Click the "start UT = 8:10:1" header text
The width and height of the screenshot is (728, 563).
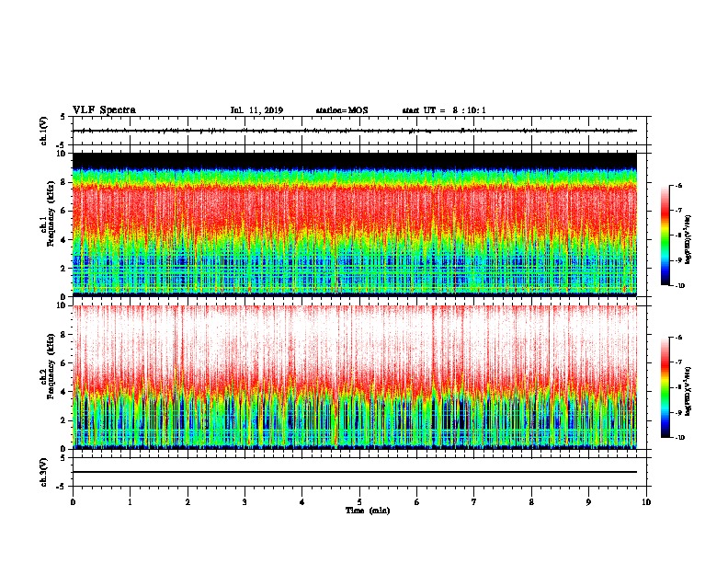pyautogui.click(x=444, y=110)
